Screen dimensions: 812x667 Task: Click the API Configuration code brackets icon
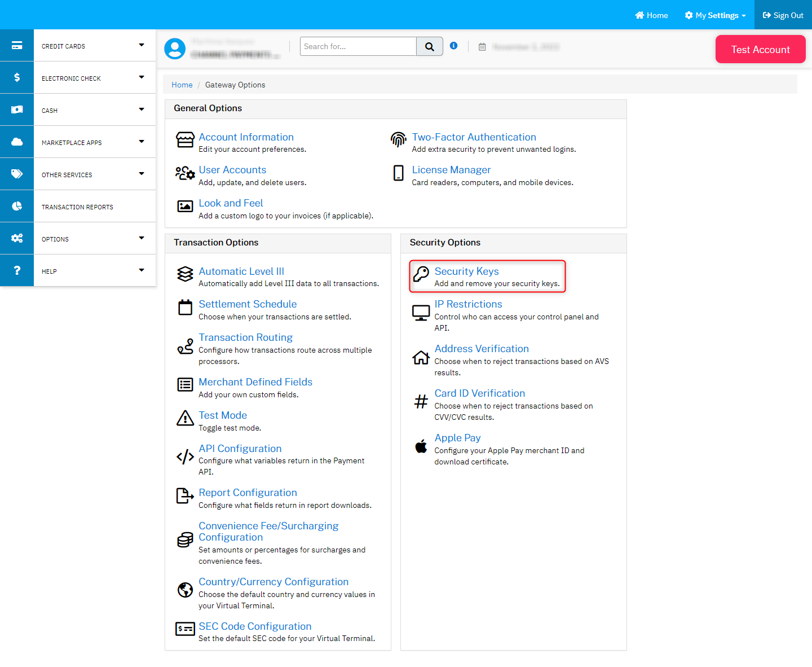pyautogui.click(x=185, y=457)
